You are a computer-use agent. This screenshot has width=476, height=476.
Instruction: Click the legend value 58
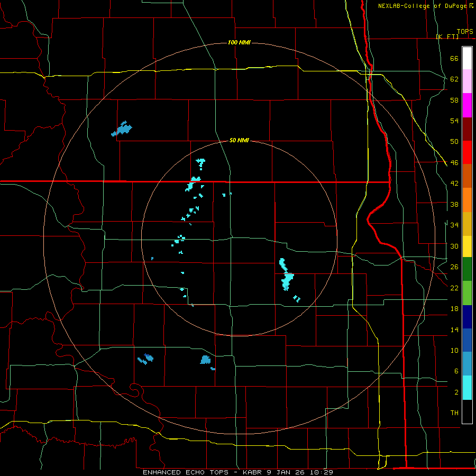tap(454, 100)
